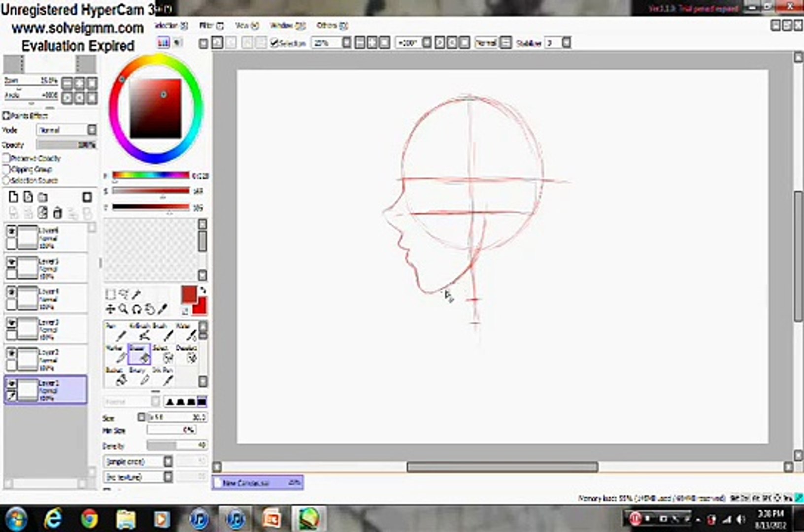Click the red foreground color swatch
The image size is (804, 532).
coord(189,295)
